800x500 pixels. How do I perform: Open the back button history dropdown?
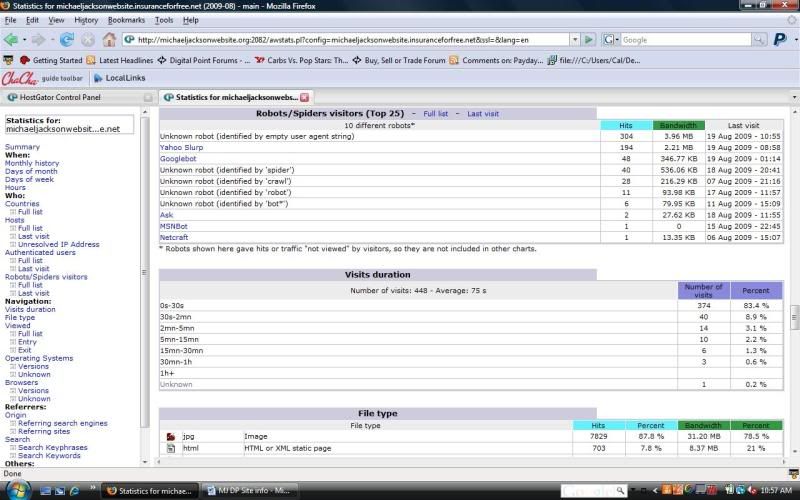pyautogui.click(x=24, y=40)
